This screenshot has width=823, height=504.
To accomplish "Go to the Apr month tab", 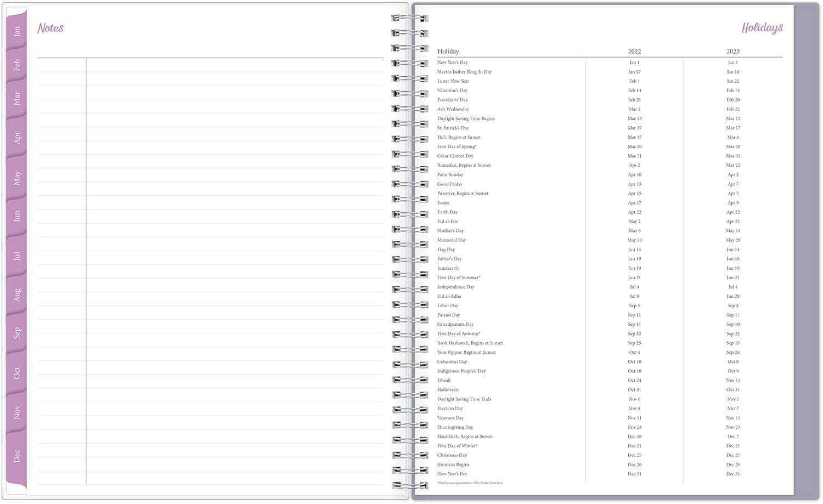I will coord(16,137).
